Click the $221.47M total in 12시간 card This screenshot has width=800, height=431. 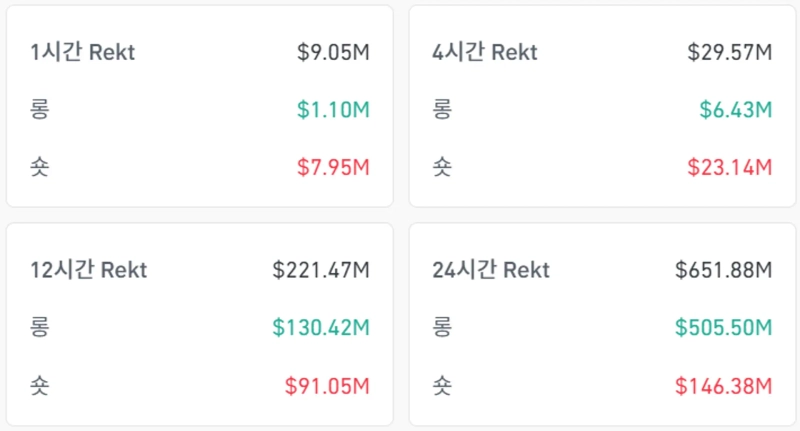click(x=321, y=269)
